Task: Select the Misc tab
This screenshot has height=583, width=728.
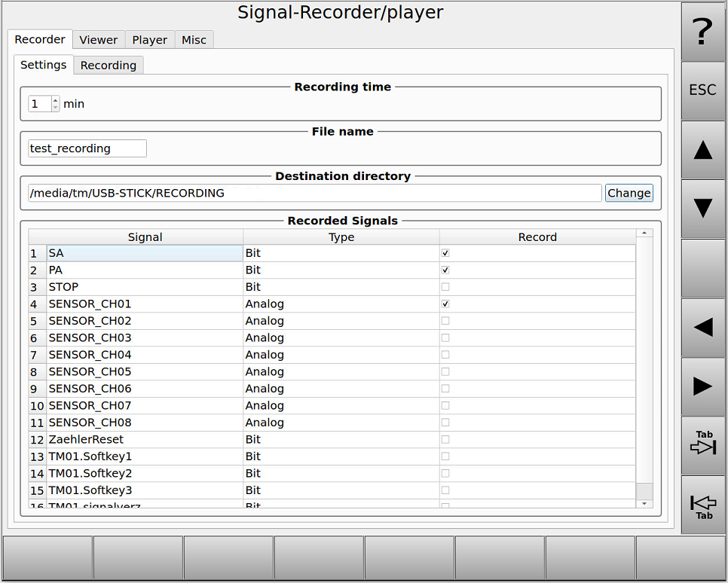Action: [x=194, y=39]
